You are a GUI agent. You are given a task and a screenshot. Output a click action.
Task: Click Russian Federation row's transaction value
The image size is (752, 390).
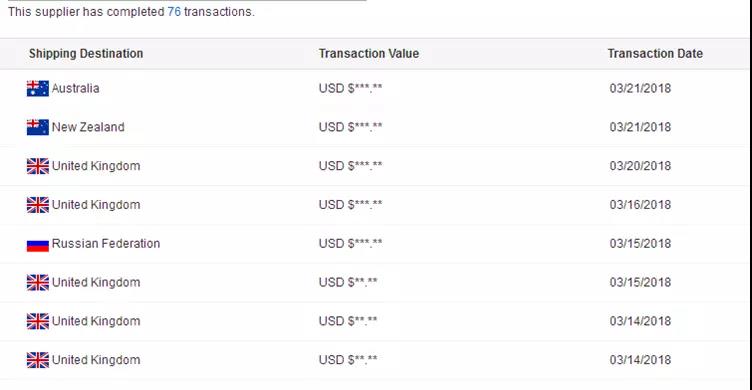click(x=351, y=244)
